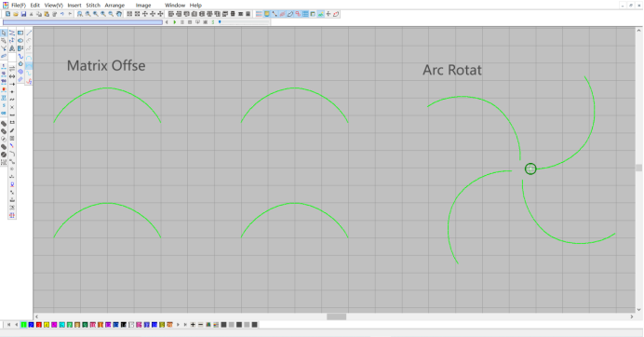Select the red color 3 swatch
The height and width of the screenshot is (337, 644).
[38, 325]
